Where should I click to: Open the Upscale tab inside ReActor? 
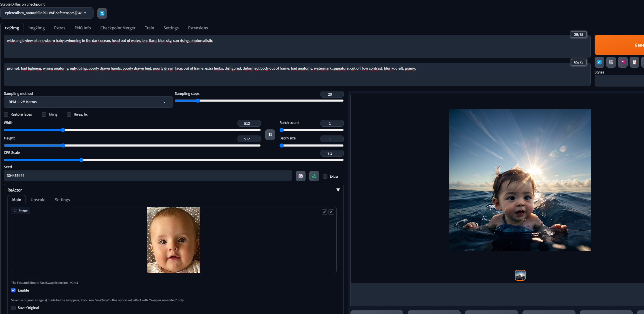(38, 200)
